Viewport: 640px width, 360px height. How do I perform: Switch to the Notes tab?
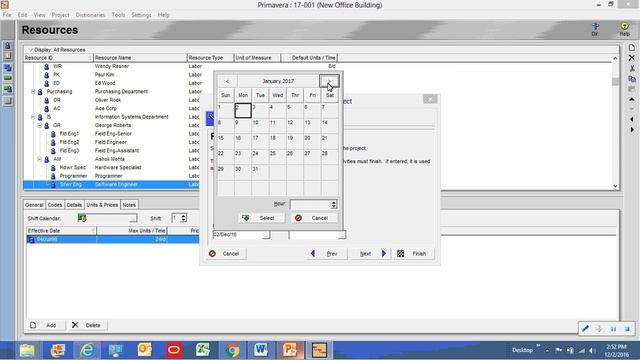(x=129, y=205)
